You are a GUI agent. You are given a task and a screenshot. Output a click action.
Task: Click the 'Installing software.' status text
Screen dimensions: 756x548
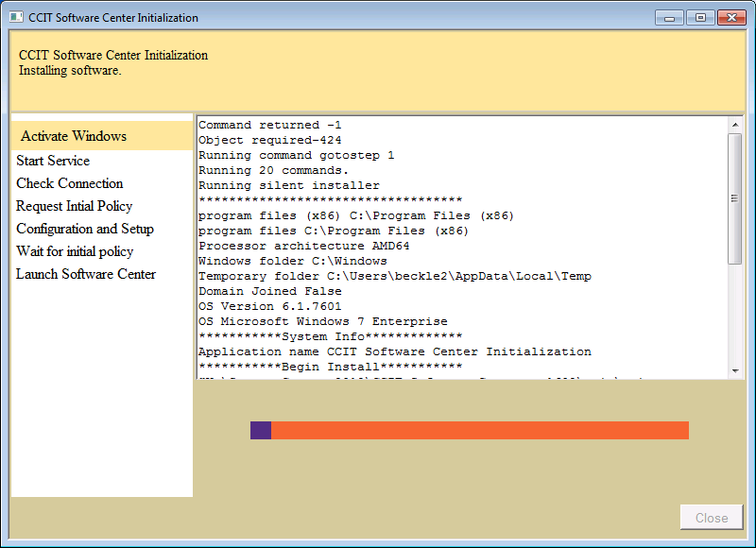click(x=70, y=70)
